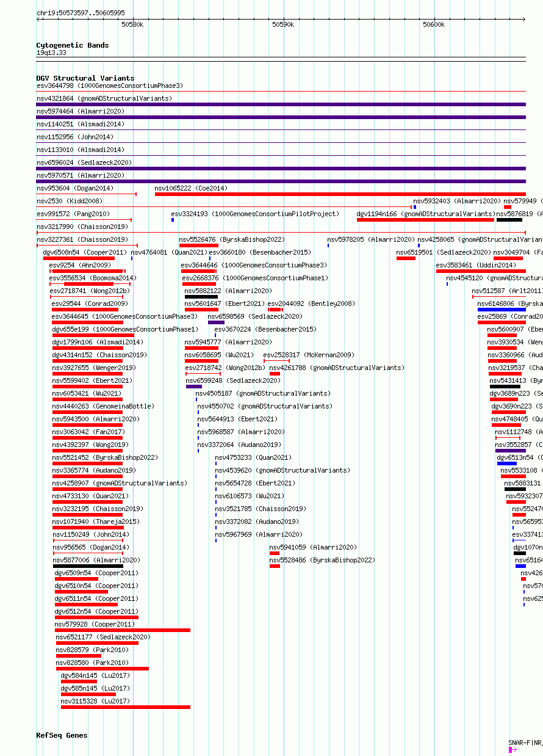
Task: Click the blue bar under nsv6146806
Action: coord(502,310)
